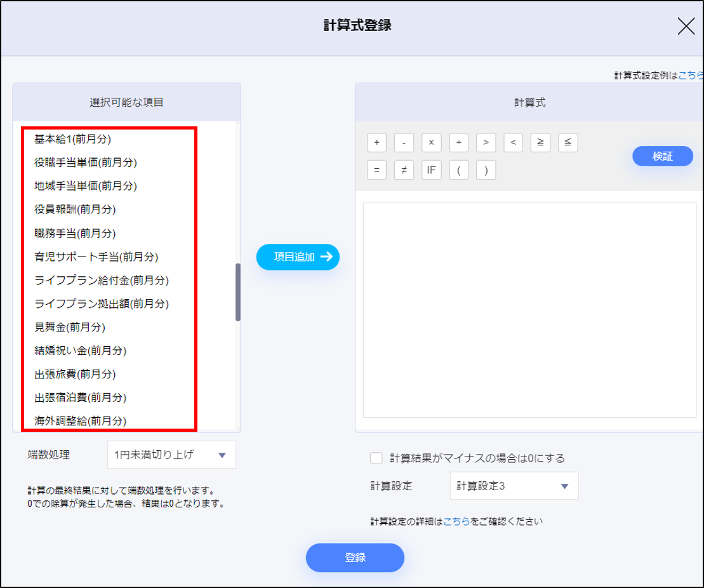The height and width of the screenshot is (588, 704).
Task: Click the 項目追加 button
Action: pos(298,257)
